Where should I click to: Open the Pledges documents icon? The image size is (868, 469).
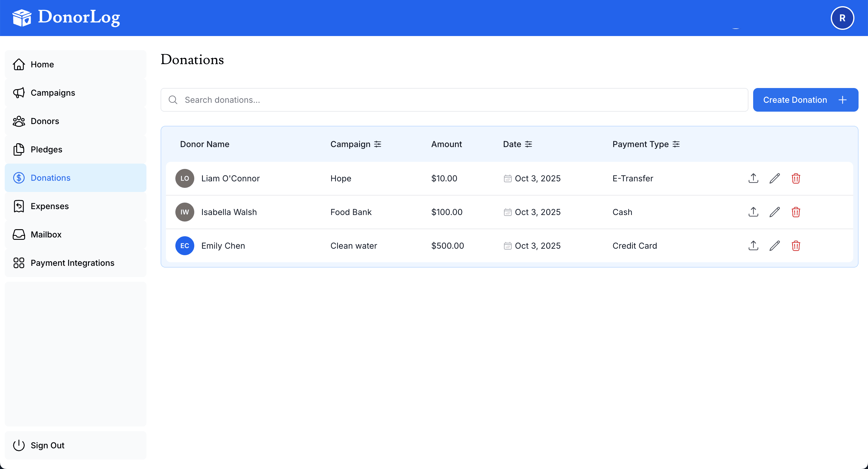coord(19,149)
